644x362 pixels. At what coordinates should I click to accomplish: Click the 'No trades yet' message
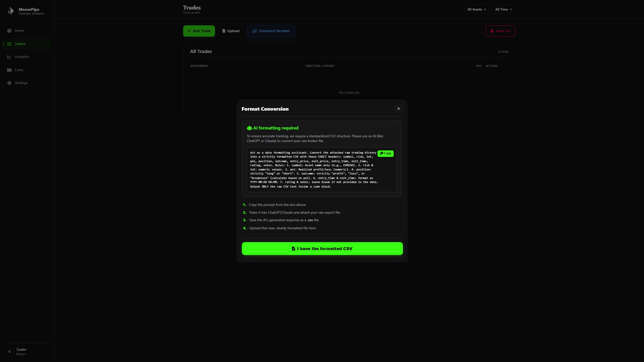point(349,93)
